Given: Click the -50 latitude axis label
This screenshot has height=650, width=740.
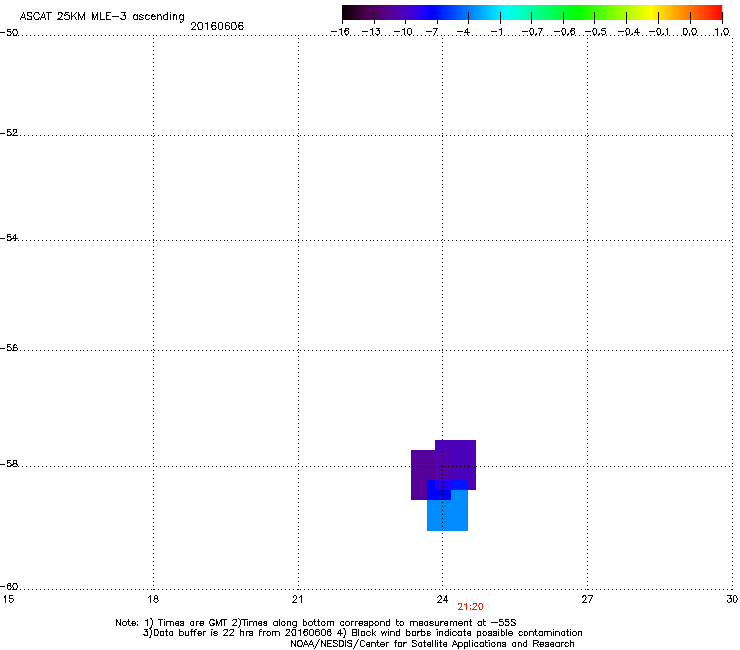Looking at the screenshot, I should 9,33.
